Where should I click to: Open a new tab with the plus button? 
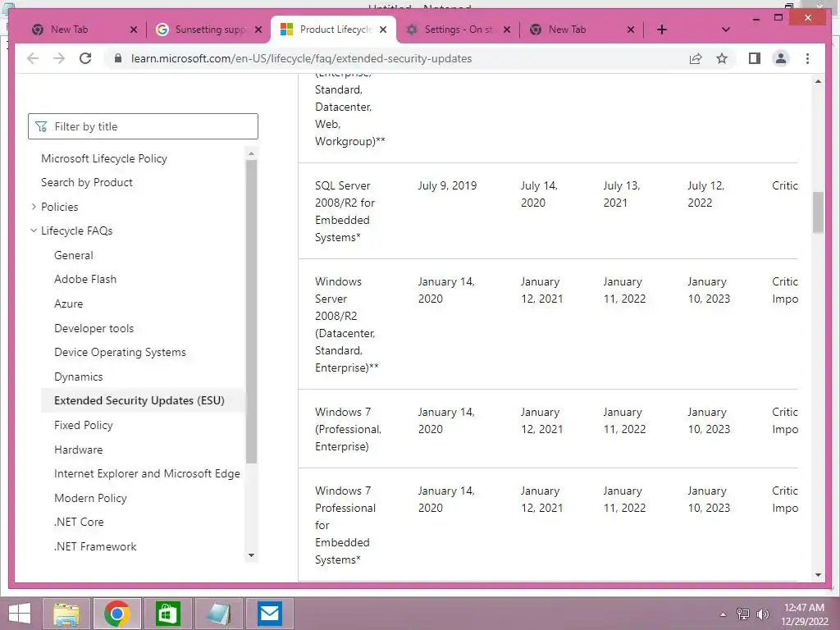pyautogui.click(x=662, y=30)
